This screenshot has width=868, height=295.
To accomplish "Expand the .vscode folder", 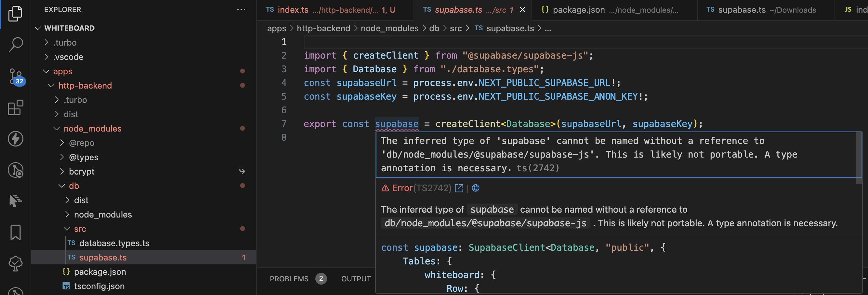I will pyautogui.click(x=46, y=57).
